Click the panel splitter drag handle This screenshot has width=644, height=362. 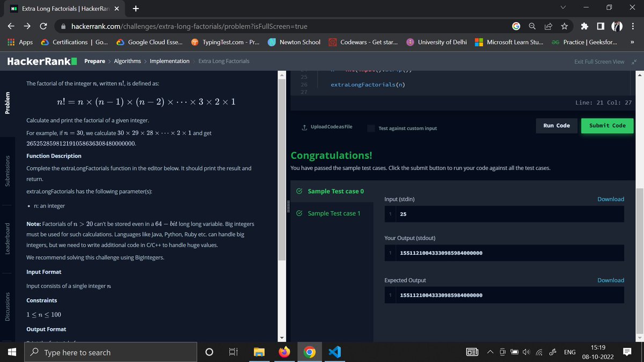288,207
